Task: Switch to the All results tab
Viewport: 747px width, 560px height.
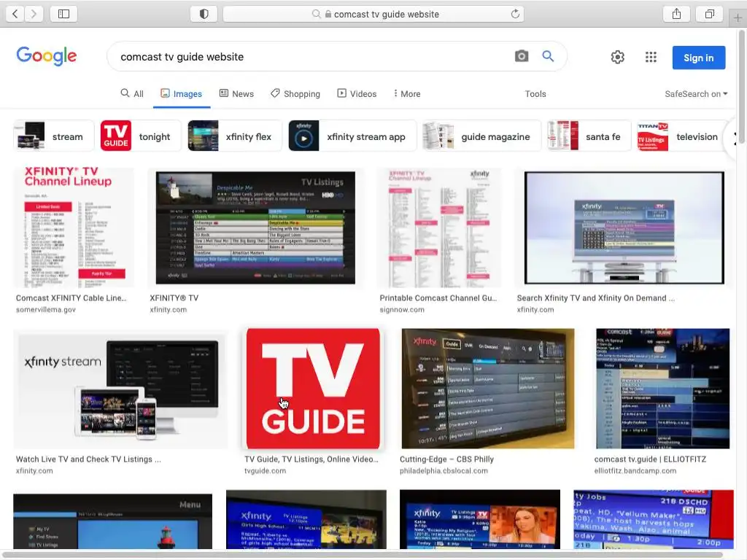Action: tap(132, 94)
